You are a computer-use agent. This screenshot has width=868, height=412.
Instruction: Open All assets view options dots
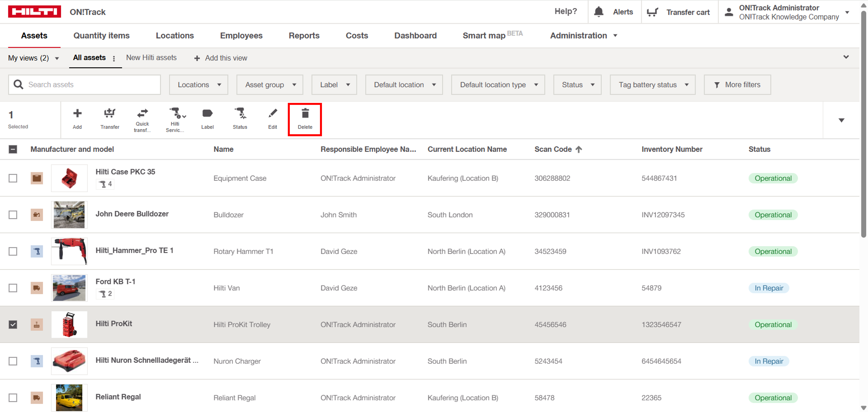[114, 59]
